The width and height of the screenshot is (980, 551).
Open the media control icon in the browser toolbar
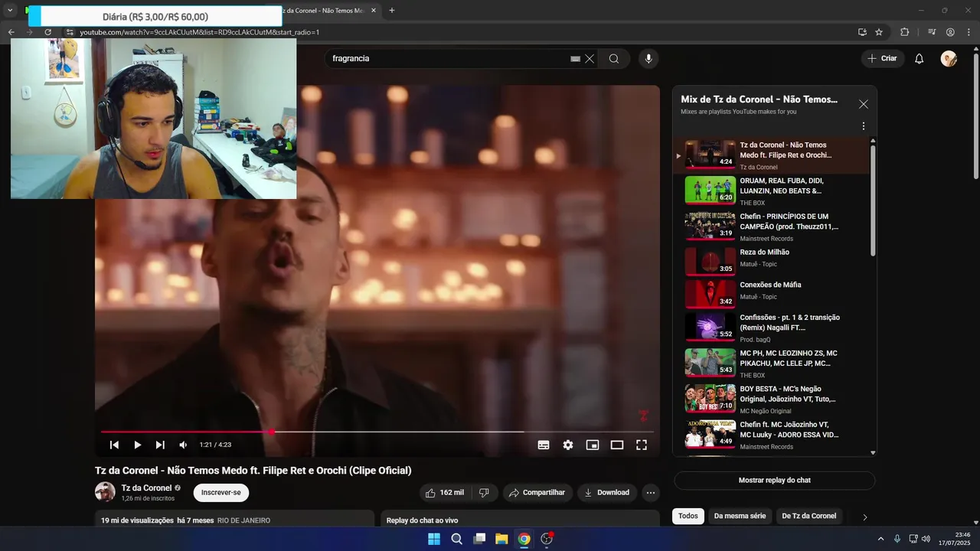pos(932,32)
